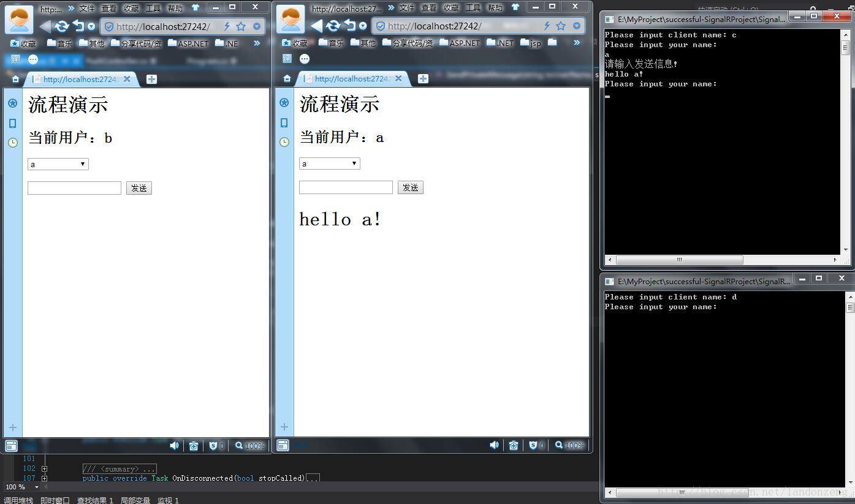Click refresh icon in left browser
This screenshot has width=855, height=504.
click(x=61, y=26)
